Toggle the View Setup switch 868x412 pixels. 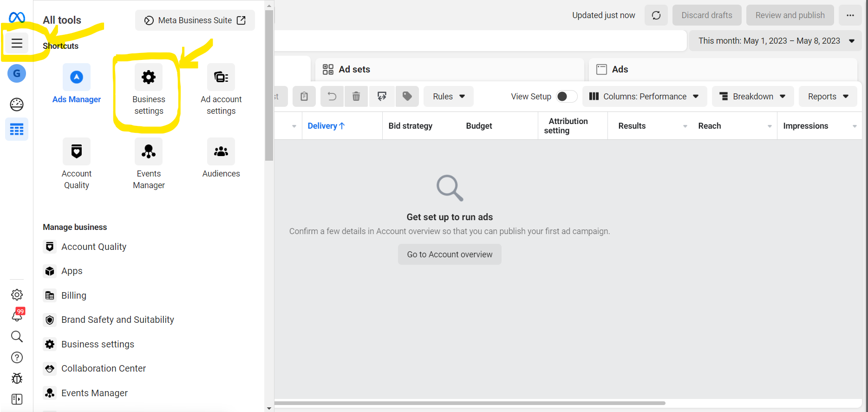[567, 96]
